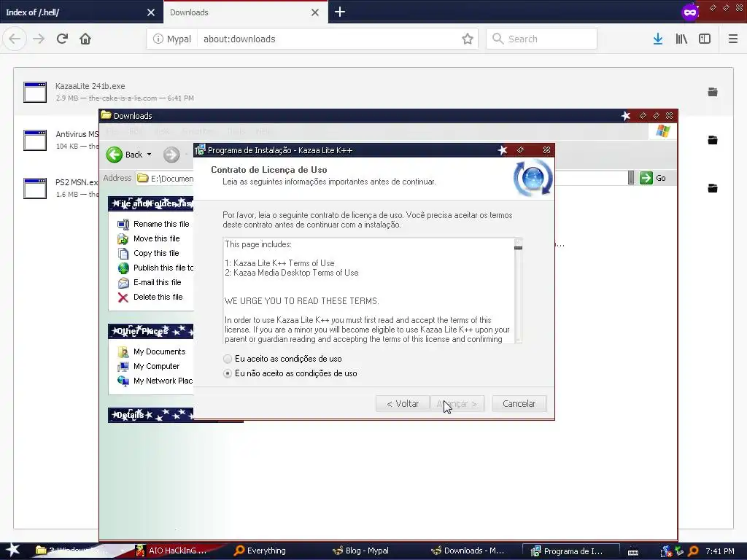Open the browser downloads arrow panel
This screenshot has height=560, width=747.
click(x=658, y=39)
